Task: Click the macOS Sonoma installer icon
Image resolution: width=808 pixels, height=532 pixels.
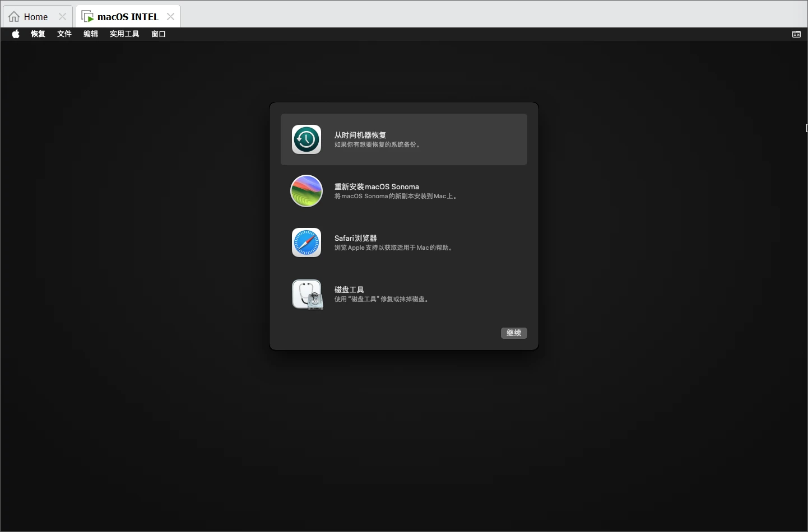Action: [307, 191]
